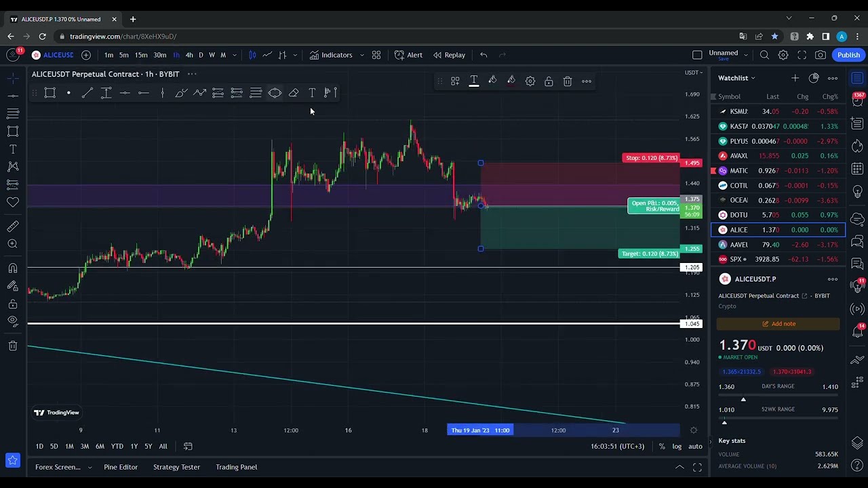The height and width of the screenshot is (488, 868).
Task: Open the Forex Screener dropdown arrow
Action: pyautogui.click(x=90, y=467)
